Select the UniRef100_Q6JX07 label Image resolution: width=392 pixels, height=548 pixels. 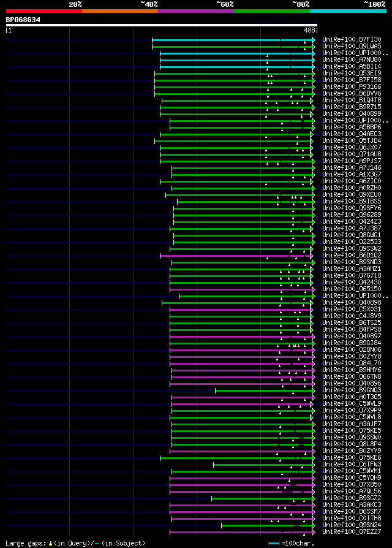click(x=352, y=148)
